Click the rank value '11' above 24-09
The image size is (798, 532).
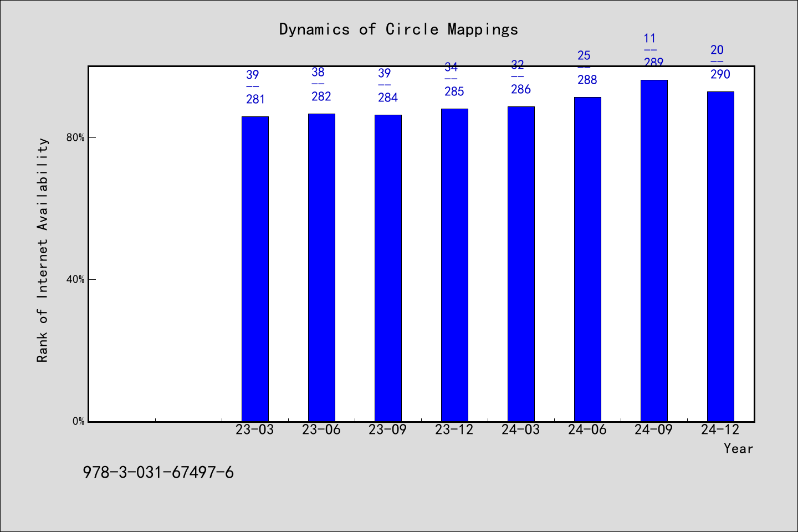point(650,39)
